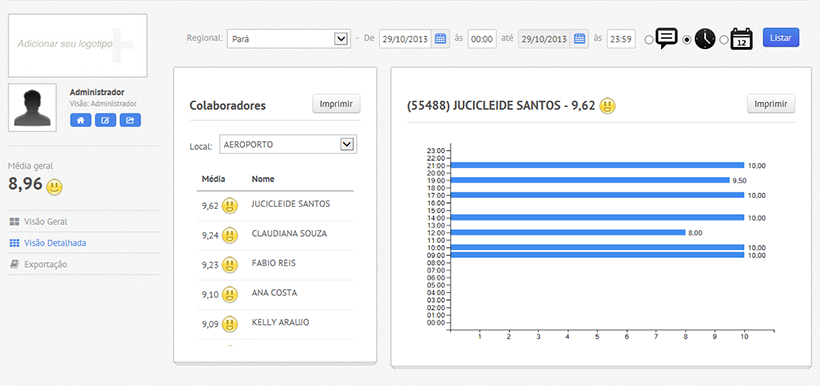Select the radio button beside speech bubble
Image resolution: width=820 pixels, height=386 pixels.
[x=648, y=40]
